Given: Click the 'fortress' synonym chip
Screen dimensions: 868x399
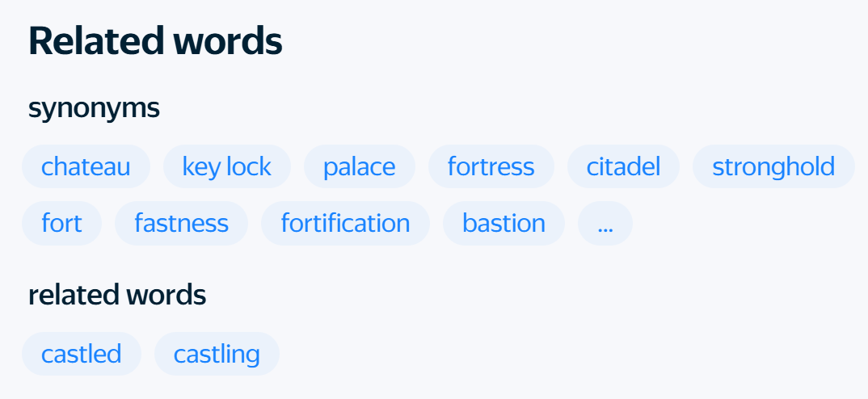Looking at the screenshot, I should coord(491,167).
